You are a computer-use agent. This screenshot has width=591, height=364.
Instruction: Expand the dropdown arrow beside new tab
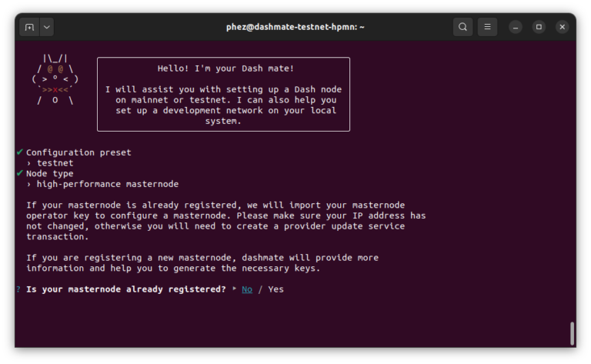[x=47, y=27]
